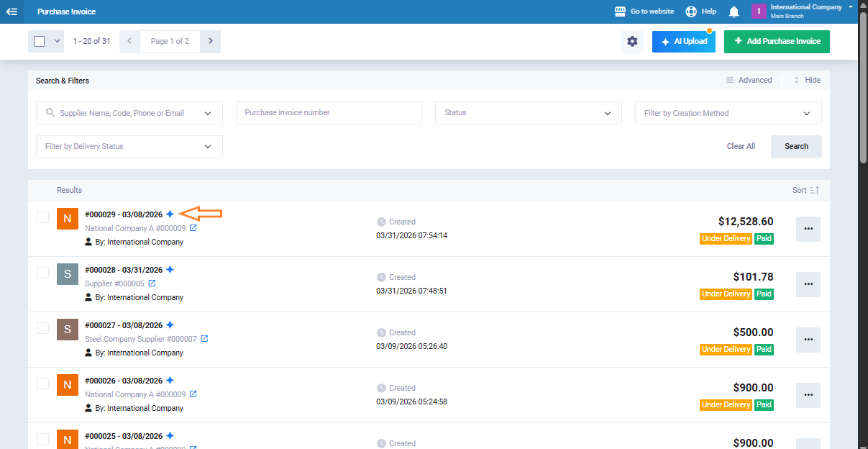This screenshot has width=868, height=449.
Task: Open external link icon beside Supplier #000005
Action: [152, 284]
